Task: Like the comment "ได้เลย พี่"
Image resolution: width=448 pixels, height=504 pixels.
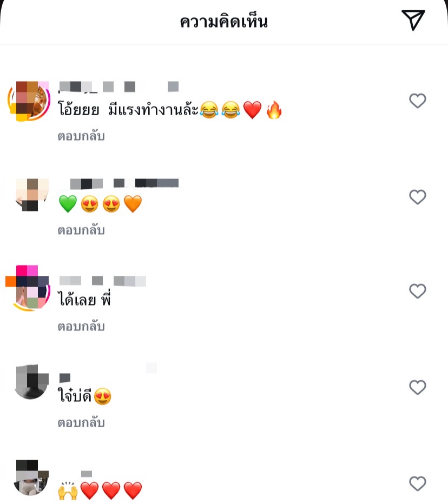Action: pyautogui.click(x=418, y=291)
